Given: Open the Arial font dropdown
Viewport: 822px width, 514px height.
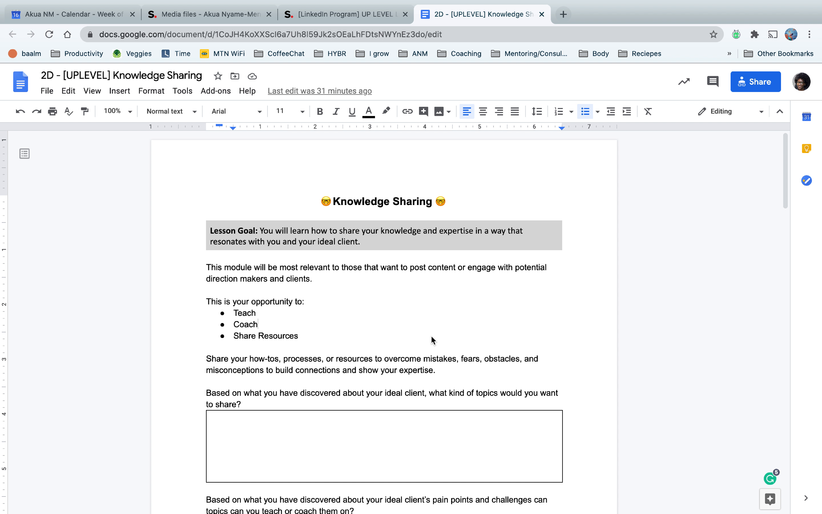Looking at the screenshot, I should coord(236,111).
